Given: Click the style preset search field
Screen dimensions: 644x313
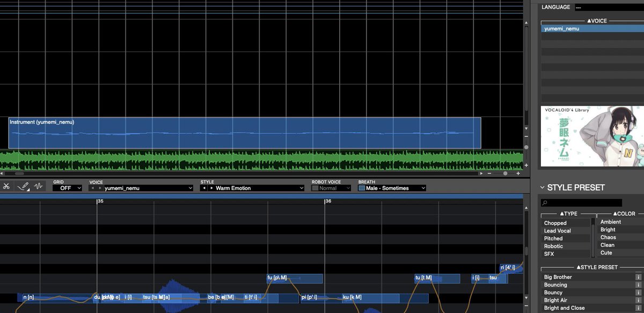Looking at the screenshot, I should pos(582,203).
